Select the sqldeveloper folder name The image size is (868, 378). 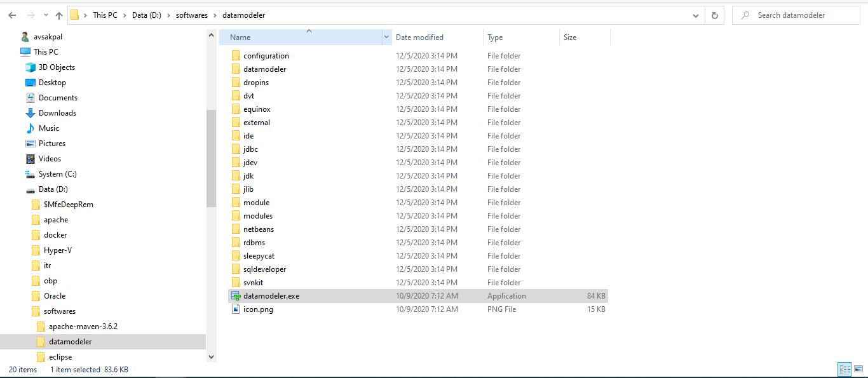[264, 269]
